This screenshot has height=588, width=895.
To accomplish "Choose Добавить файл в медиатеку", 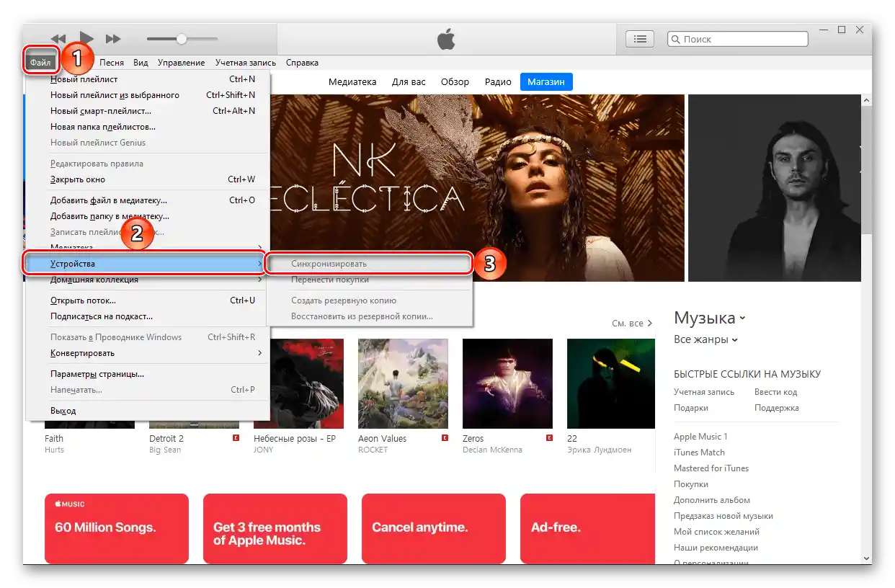I will click(148, 200).
